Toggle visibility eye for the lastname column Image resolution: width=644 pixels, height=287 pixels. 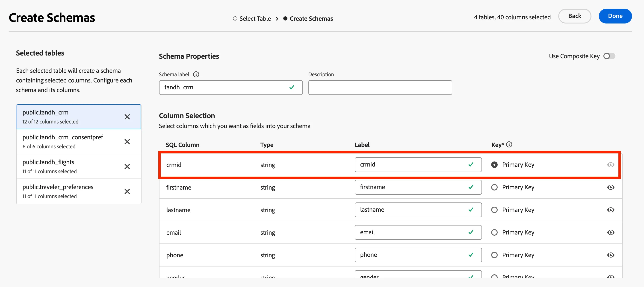[611, 210]
